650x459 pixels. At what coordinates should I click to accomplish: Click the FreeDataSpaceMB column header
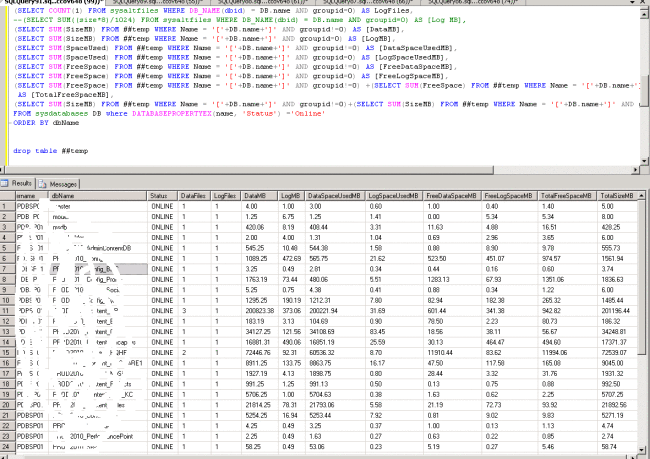(x=450, y=196)
